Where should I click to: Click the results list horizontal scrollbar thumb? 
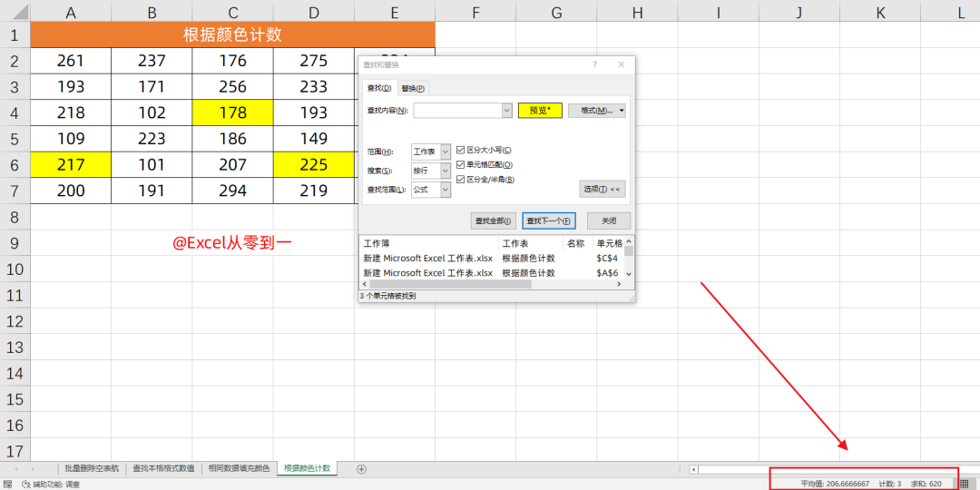coord(450,284)
